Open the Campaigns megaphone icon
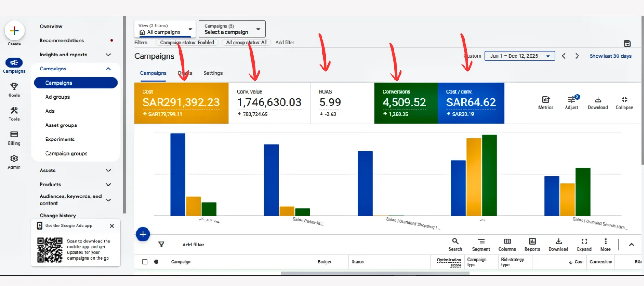Viewport: 644px width, 286px height. [x=14, y=63]
